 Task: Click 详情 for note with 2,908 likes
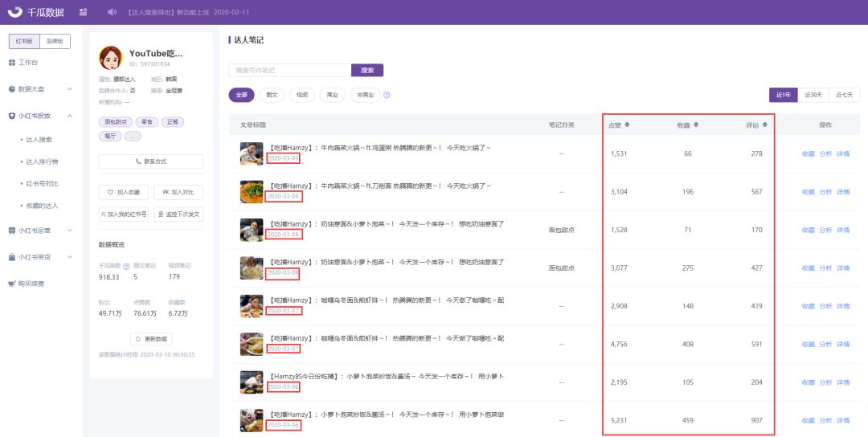pos(843,306)
